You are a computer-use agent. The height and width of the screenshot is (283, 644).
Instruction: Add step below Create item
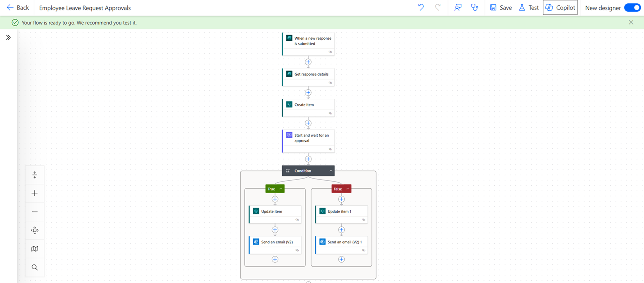pos(308,123)
